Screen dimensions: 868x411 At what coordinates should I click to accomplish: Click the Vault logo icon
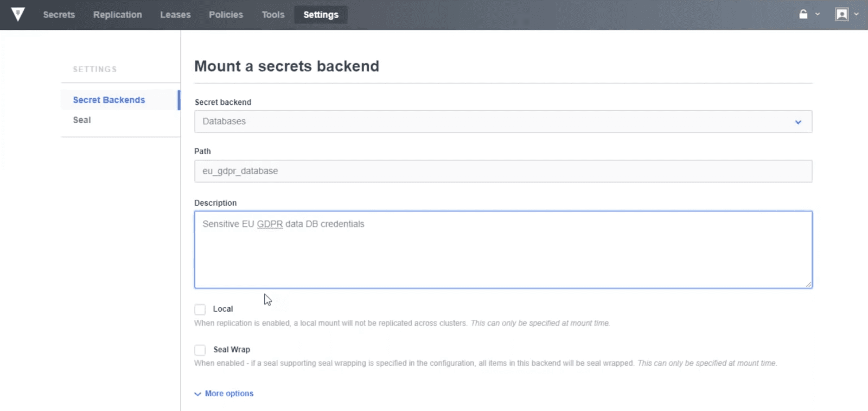point(18,14)
